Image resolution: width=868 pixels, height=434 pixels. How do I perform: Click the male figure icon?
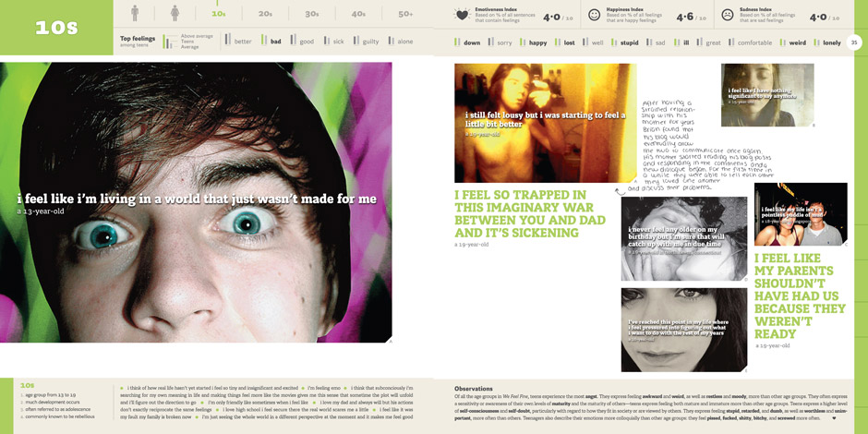tap(135, 13)
